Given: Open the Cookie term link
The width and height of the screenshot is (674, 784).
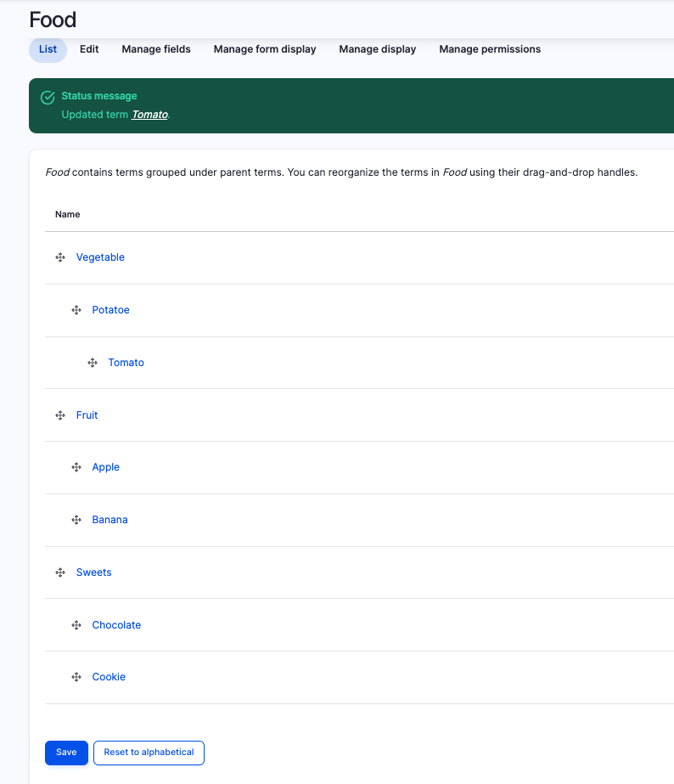Looking at the screenshot, I should click(109, 676).
